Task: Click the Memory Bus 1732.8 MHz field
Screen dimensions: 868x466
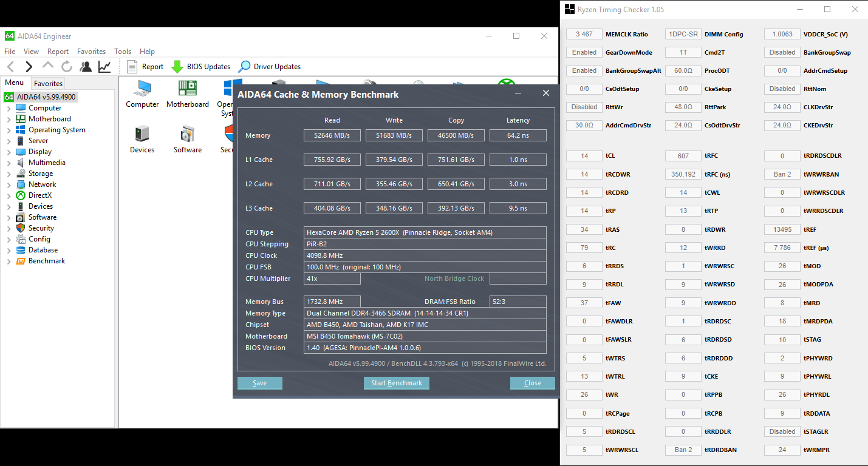Action: [332, 302]
